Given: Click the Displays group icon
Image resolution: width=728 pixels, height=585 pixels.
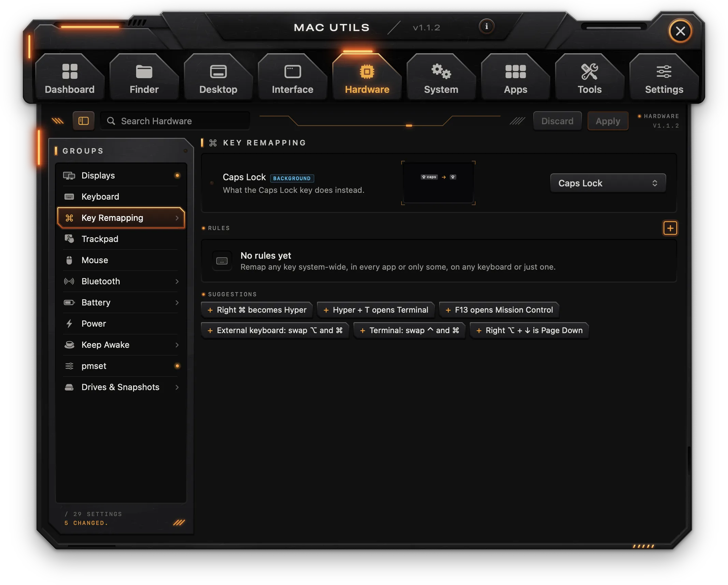Looking at the screenshot, I should (x=69, y=175).
